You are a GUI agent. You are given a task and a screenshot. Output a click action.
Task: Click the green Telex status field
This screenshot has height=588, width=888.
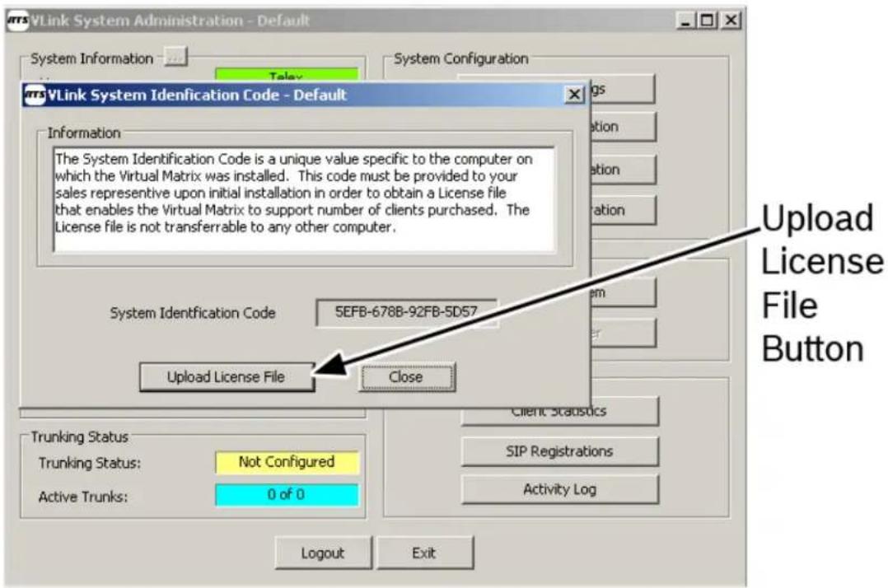click(x=287, y=75)
